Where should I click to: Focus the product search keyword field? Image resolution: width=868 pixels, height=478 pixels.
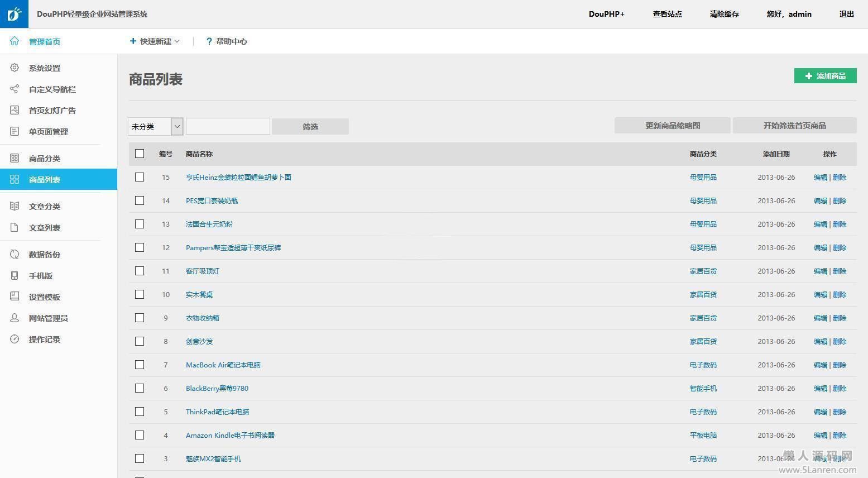pos(228,126)
